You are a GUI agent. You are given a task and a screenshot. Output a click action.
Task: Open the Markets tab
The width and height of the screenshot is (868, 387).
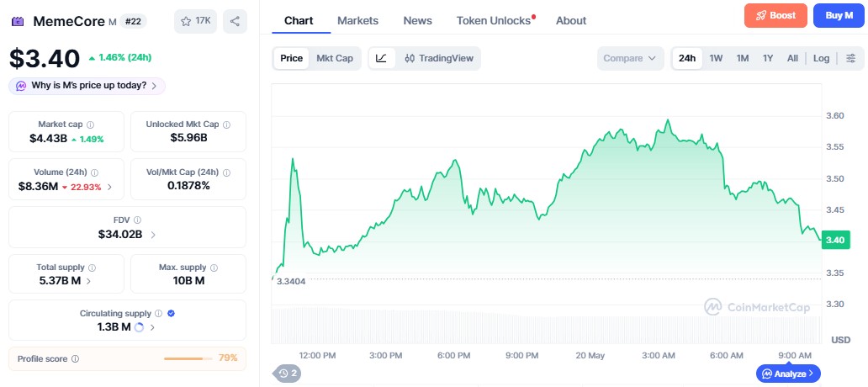point(357,20)
